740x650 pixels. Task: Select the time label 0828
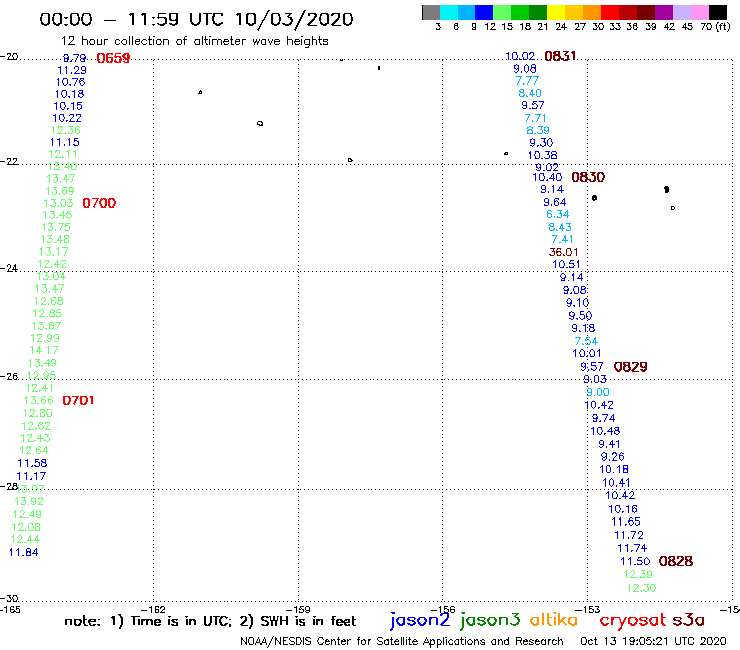coord(676,561)
